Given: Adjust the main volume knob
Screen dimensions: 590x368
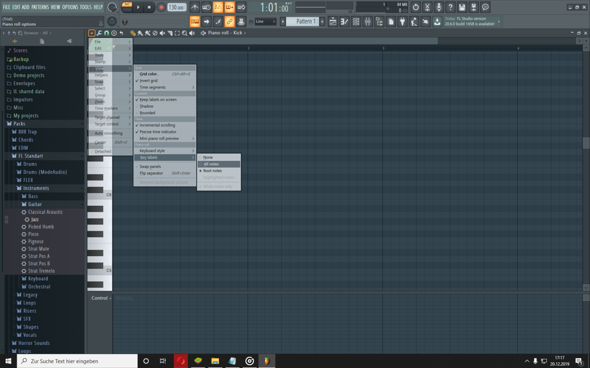Looking at the screenshot, I should (x=112, y=7).
